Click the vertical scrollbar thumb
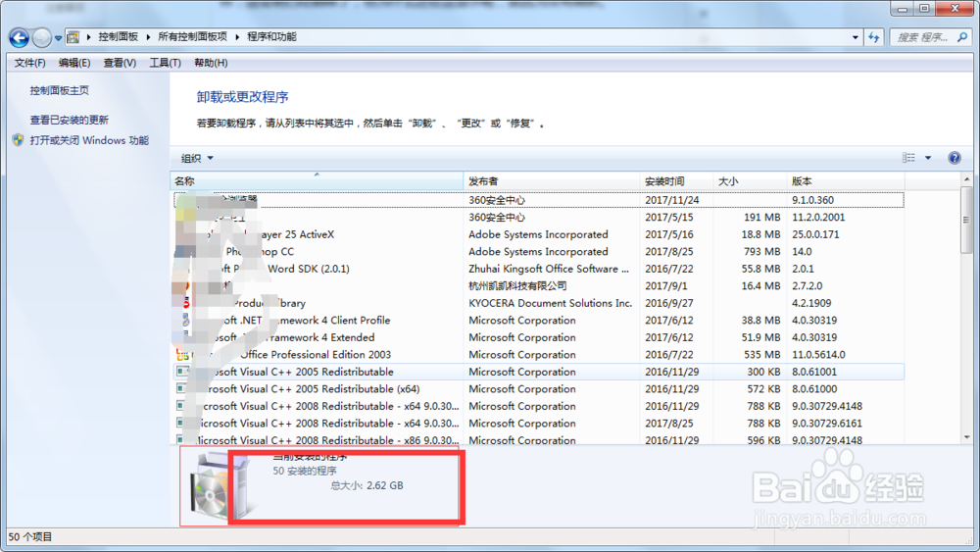This screenshot has width=980, height=552. pyautogui.click(x=967, y=220)
